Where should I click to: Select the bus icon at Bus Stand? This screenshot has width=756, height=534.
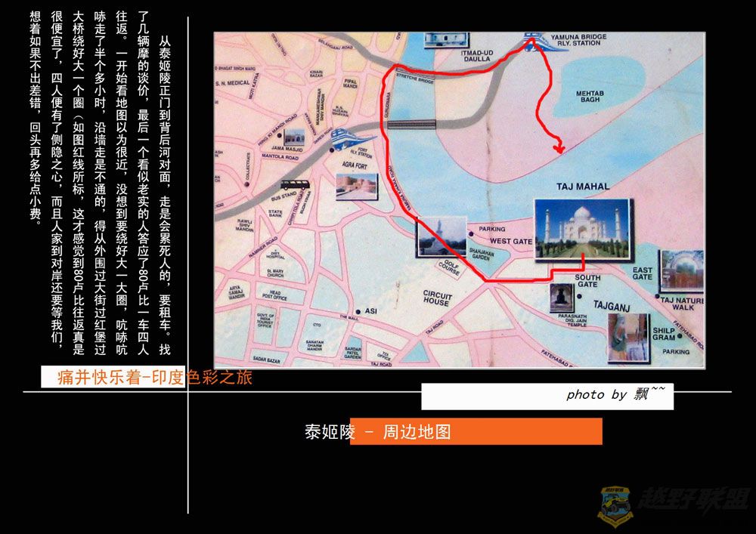293,184
